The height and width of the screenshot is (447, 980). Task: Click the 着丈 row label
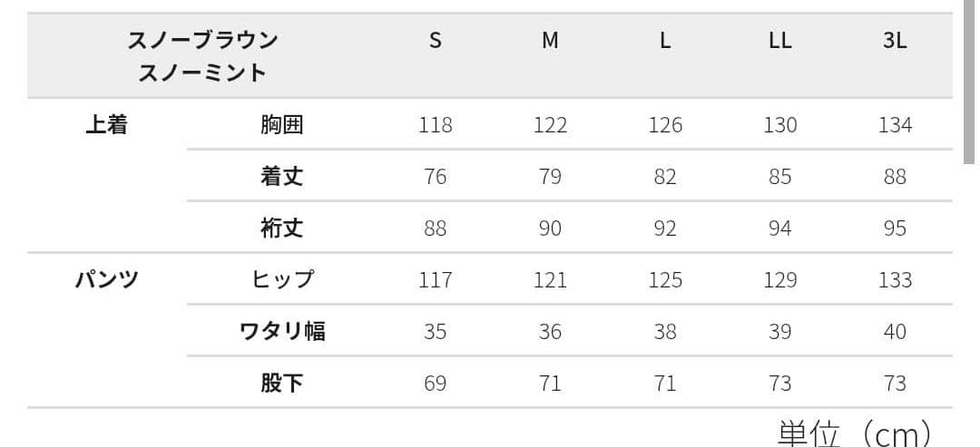click(x=281, y=176)
